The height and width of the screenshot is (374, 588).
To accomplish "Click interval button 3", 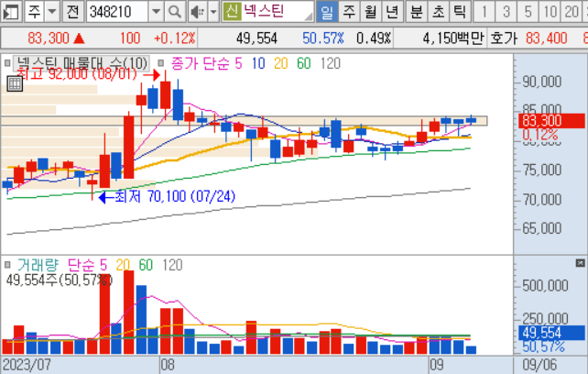I will pos(506,12).
